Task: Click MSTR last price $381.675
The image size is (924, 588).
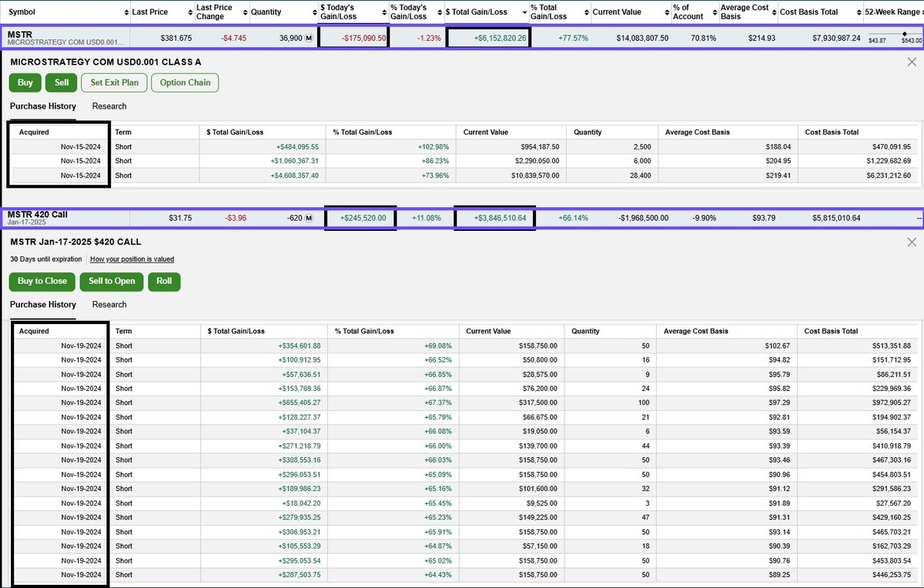Action: tap(176, 38)
